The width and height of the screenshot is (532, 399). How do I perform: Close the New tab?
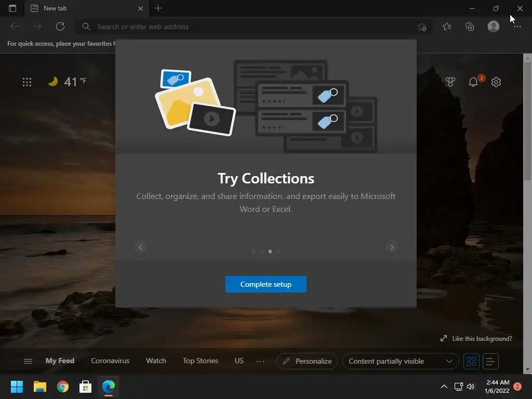pyautogui.click(x=140, y=8)
